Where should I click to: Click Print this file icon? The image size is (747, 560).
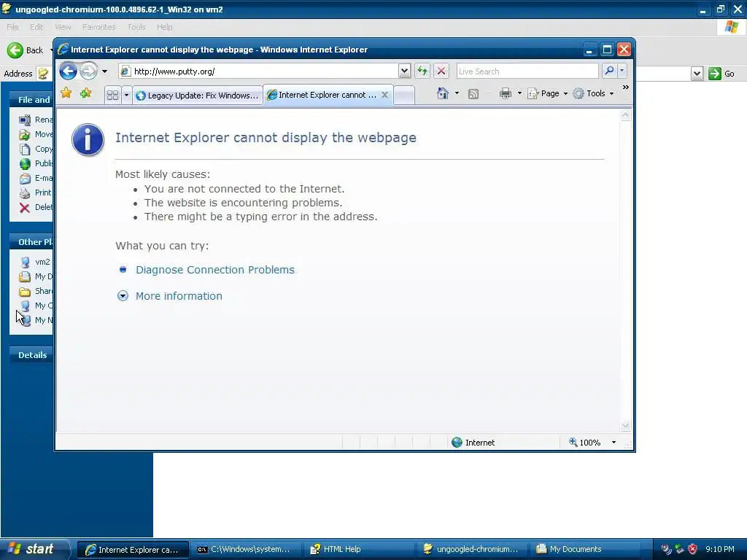25,192
